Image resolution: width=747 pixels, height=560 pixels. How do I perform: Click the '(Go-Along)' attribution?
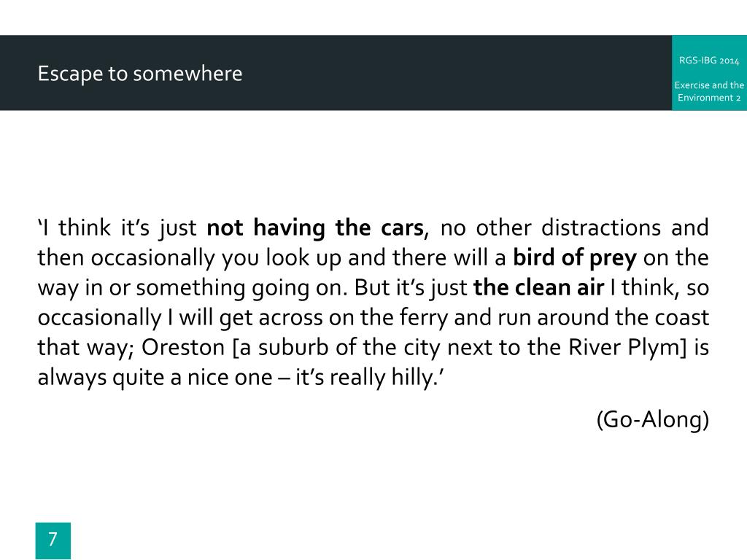652,419
